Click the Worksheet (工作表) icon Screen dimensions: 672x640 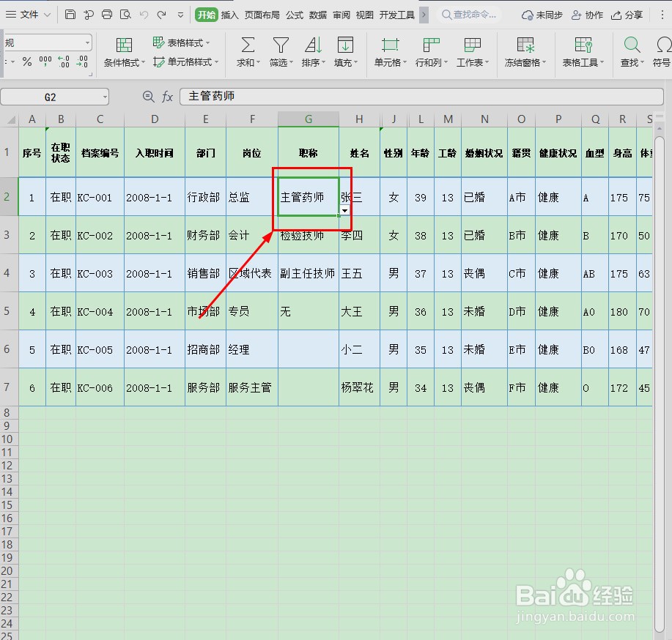472,45
